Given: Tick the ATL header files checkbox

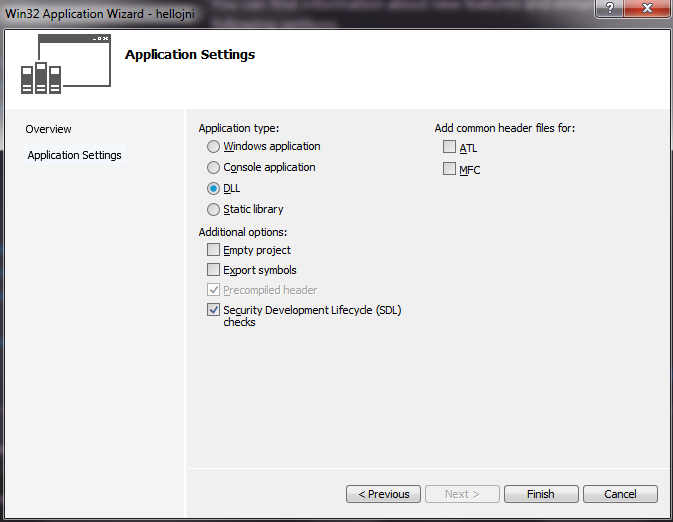Looking at the screenshot, I should (449, 148).
